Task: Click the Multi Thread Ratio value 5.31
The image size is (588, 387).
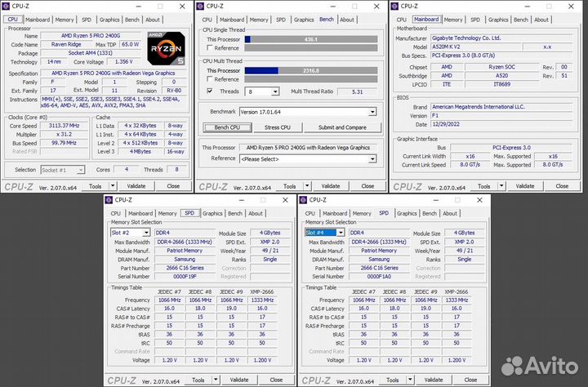Action: point(358,91)
